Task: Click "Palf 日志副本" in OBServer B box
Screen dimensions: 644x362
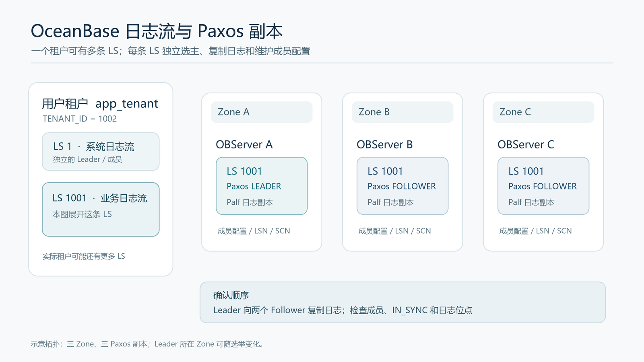Action: [x=391, y=202]
